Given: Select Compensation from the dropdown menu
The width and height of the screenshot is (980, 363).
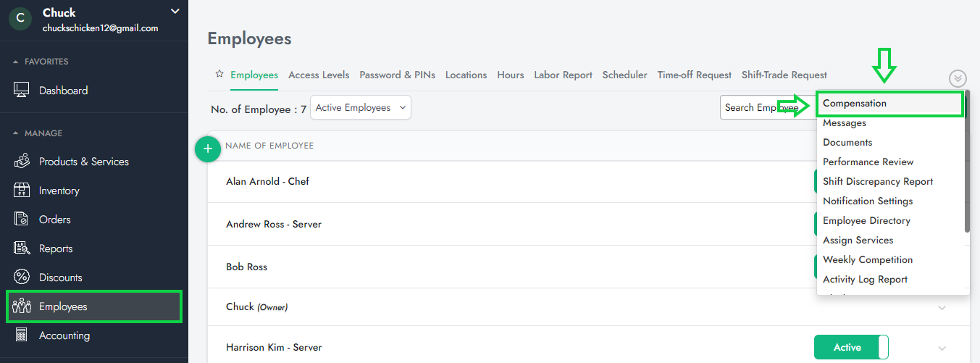Looking at the screenshot, I should point(855,104).
